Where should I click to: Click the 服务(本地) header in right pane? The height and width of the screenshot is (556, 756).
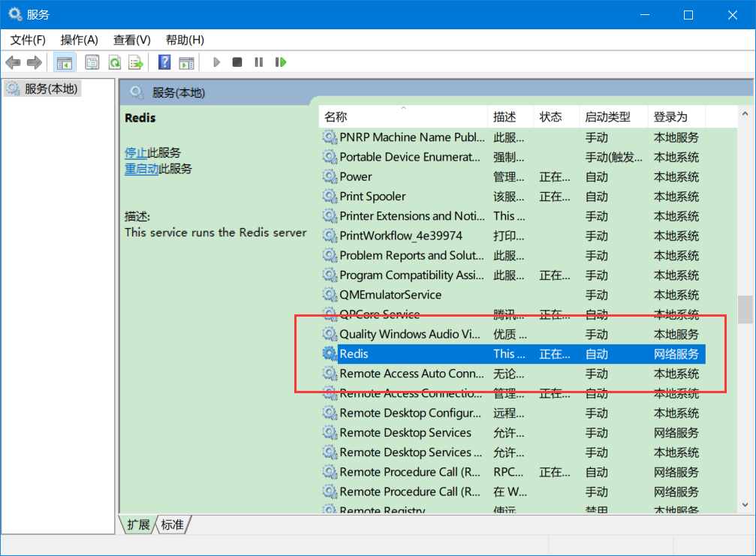pos(179,92)
